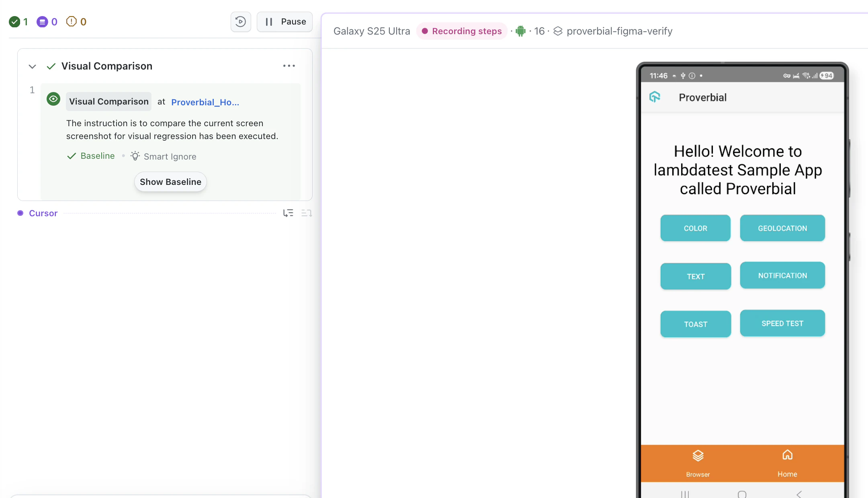Click the Cursor marker label

point(43,213)
